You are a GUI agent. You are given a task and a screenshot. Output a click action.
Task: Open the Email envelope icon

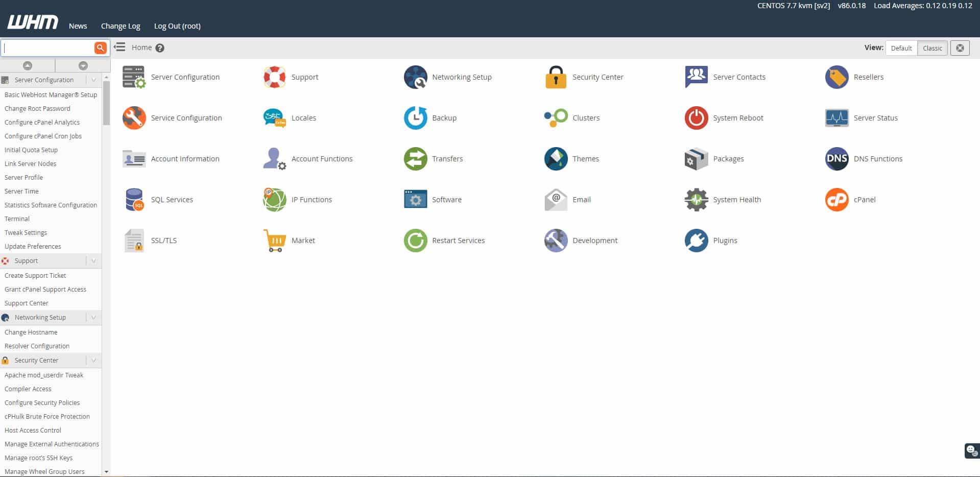point(556,200)
